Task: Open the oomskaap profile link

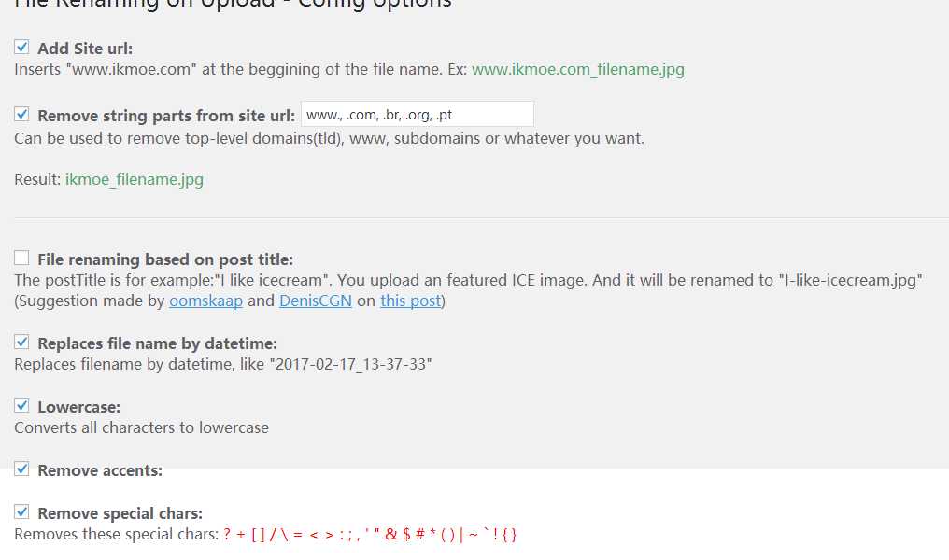Action: coord(205,301)
